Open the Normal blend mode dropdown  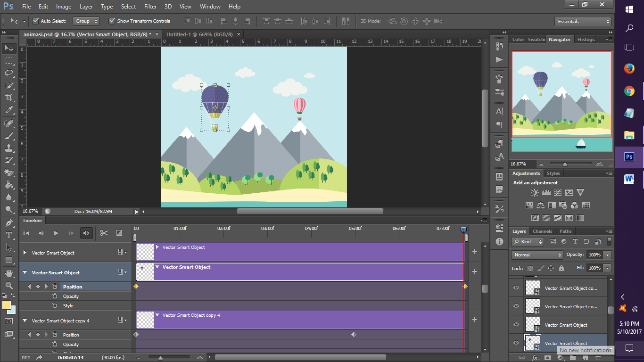[537, 255]
